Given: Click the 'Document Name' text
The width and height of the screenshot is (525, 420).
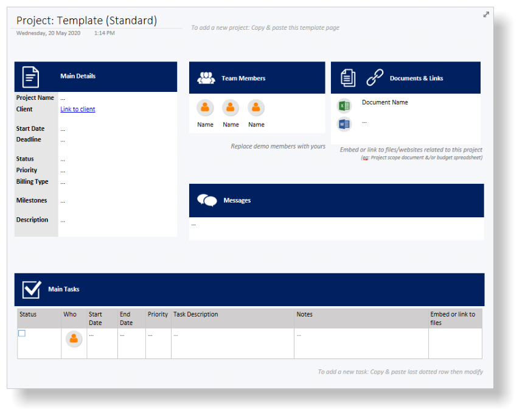Looking at the screenshot, I should coord(384,102).
